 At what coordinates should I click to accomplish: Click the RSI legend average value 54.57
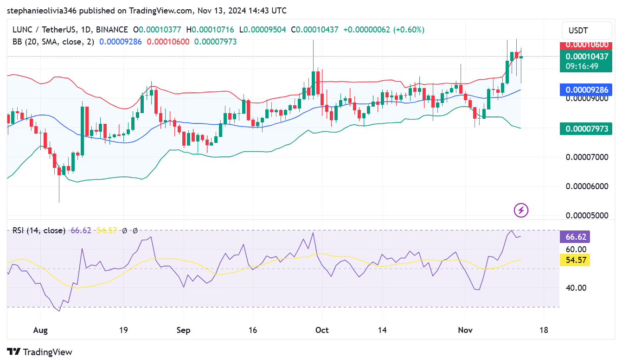pyautogui.click(x=107, y=230)
